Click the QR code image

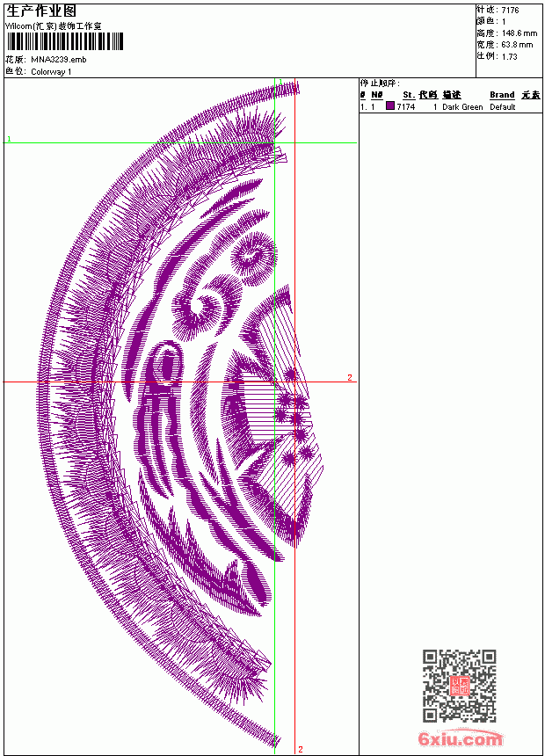tap(460, 686)
